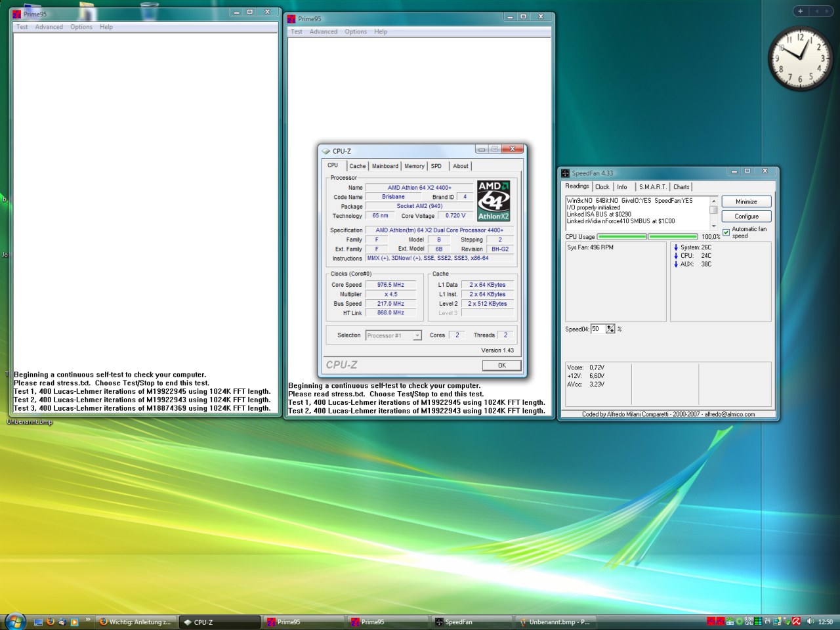Click the Core Voltage value 0.720 V
Viewport: 840px width, 630px height.
(455, 215)
